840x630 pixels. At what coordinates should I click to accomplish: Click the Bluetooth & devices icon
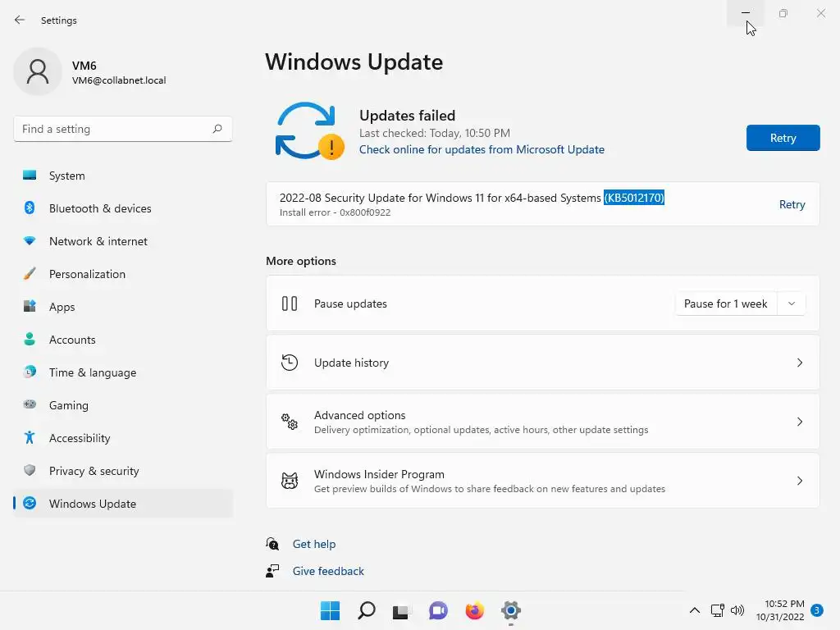pos(30,208)
